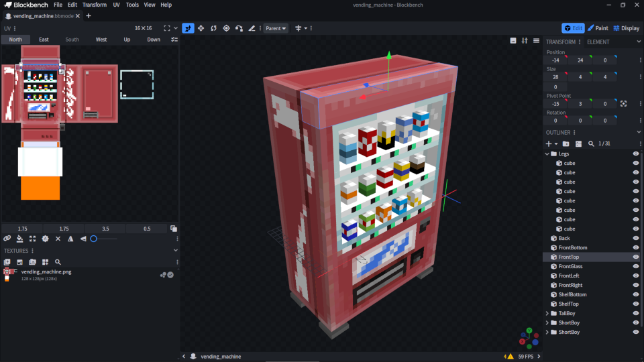
Task: Open the Transform menu
Action: pyautogui.click(x=95, y=5)
